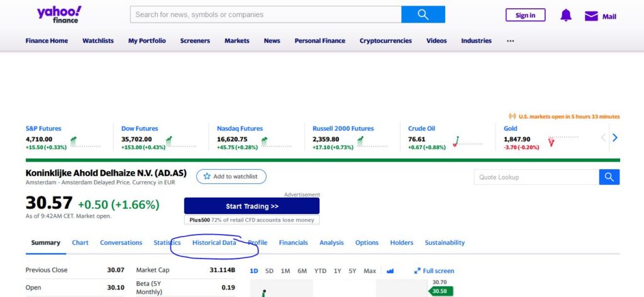Click the Quote Lookup search icon
Image resolution: width=644 pixels, height=297 pixels.
pos(609,177)
